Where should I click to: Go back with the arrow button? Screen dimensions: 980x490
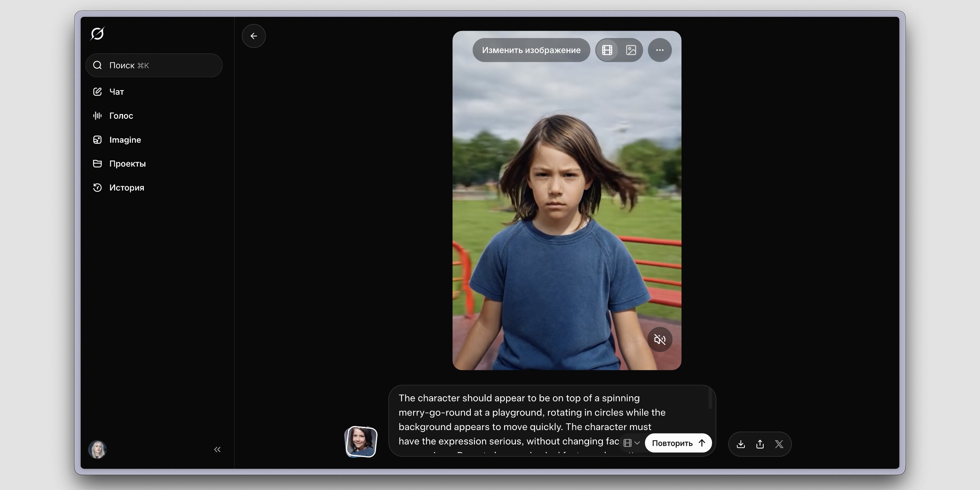[254, 36]
